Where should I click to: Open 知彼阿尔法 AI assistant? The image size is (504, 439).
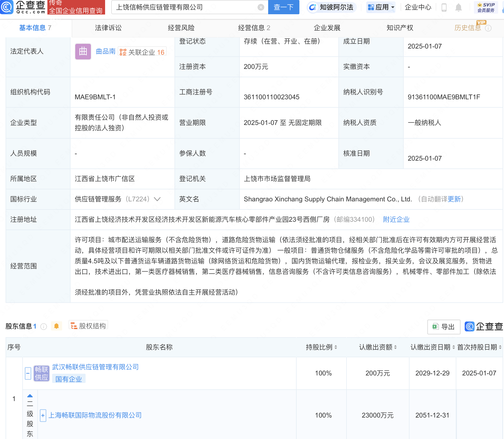pyautogui.click(x=332, y=7)
